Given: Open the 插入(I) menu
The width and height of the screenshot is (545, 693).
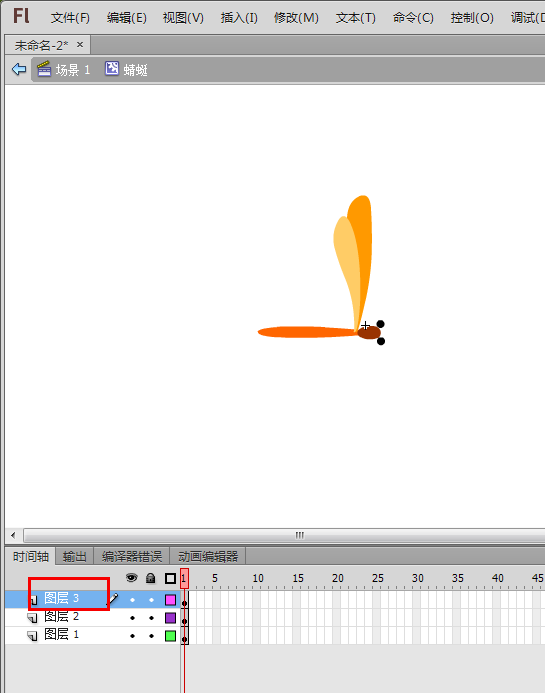Looking at the screenshot, I should [239, 18].
